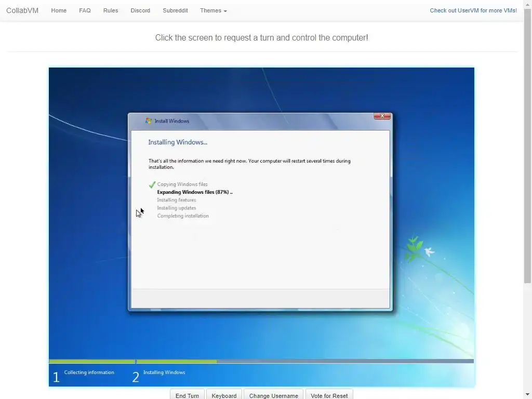Click the Installing features step text
532x399 pixels.
177,200
